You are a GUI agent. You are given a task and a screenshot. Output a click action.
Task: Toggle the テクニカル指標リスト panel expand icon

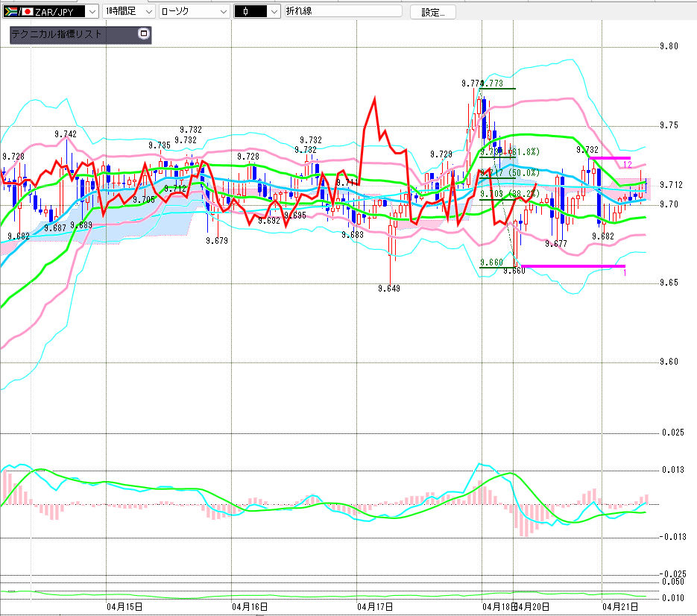pyautogui.click(x=144, y=34)
